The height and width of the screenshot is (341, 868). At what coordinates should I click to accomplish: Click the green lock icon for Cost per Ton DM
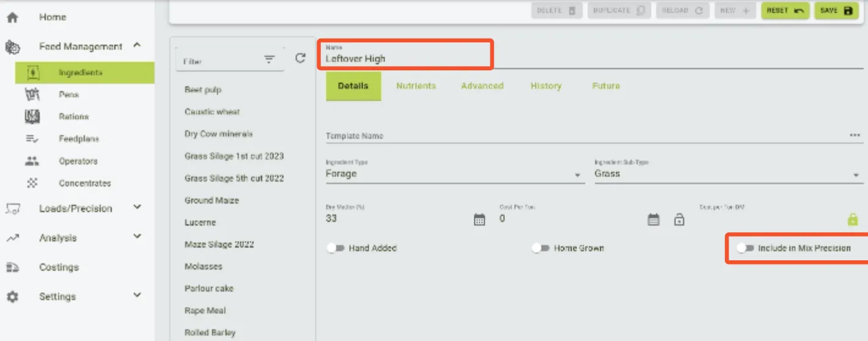pyautogui.click(x=853, y=220)
